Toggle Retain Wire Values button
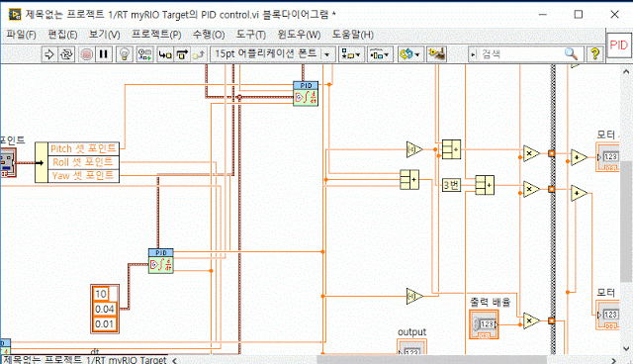This screenshot has width=633, height=364. (x=144, y=54)
